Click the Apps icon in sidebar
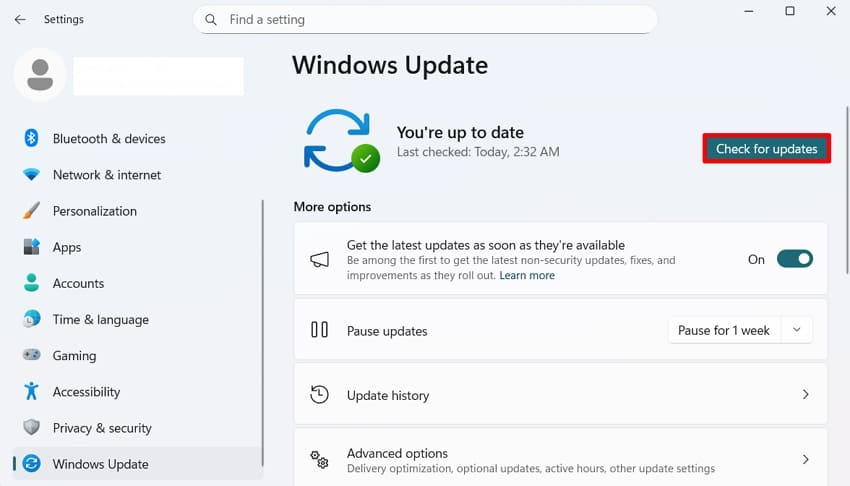Image resolution: width=850 pixels, height=486 pixels. point(31,247)
